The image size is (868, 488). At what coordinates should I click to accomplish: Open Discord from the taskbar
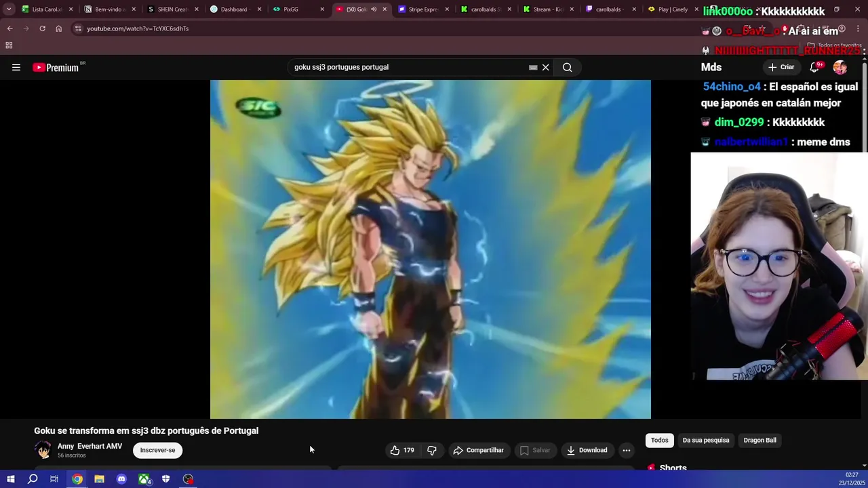point(121,479)
